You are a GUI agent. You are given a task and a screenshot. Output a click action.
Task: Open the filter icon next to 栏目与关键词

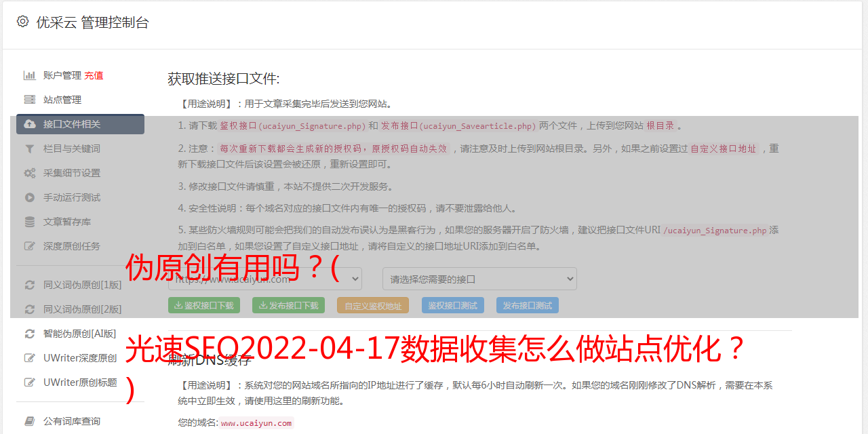coord(30,149)
